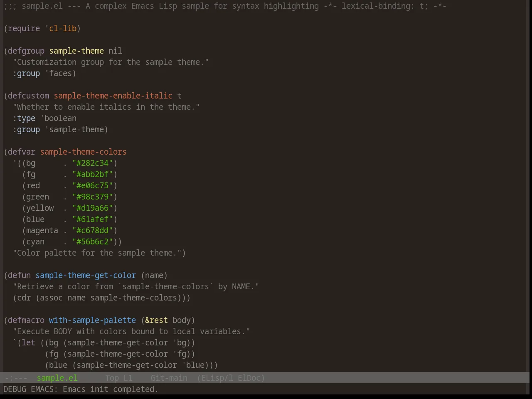The height and width of the screenshot is (399, 532).
Task: Place cursor on defgroup keyword
Action: (26, 51)
